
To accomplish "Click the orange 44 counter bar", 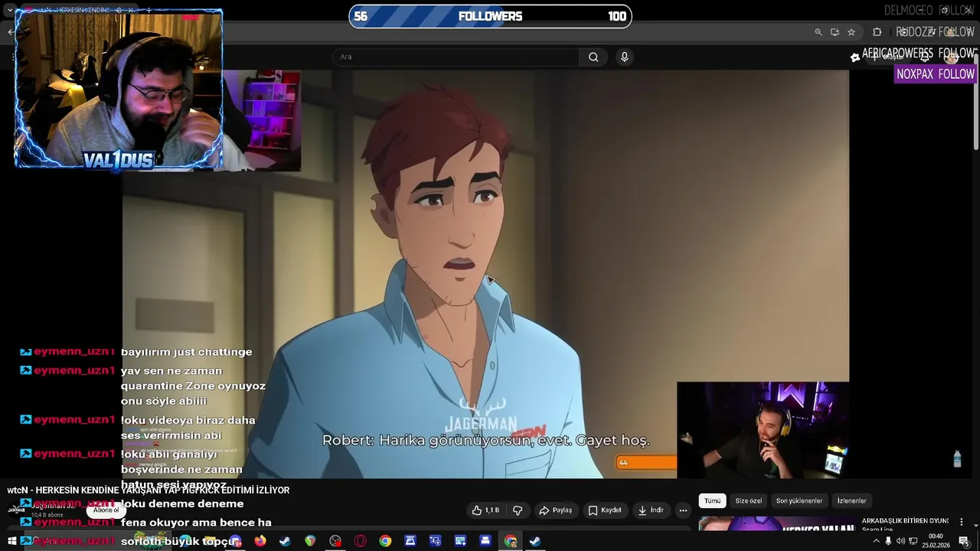I will (x=647, y=462).
